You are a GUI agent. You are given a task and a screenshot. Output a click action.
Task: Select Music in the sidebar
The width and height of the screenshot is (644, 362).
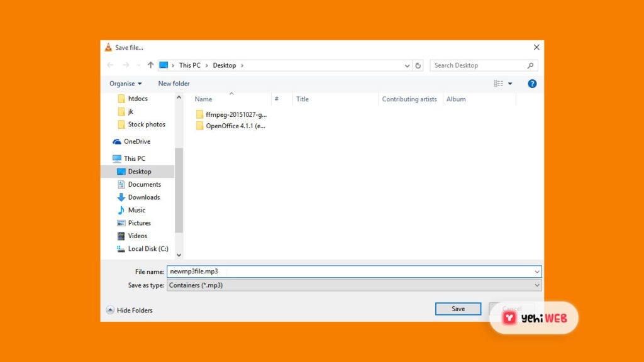[136, 210]
